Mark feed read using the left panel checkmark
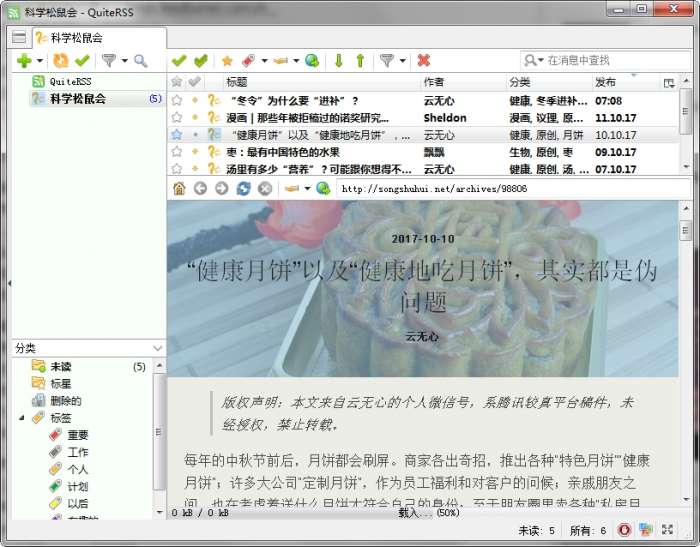Viewport: 700px width, 547px height. point(83,60)
